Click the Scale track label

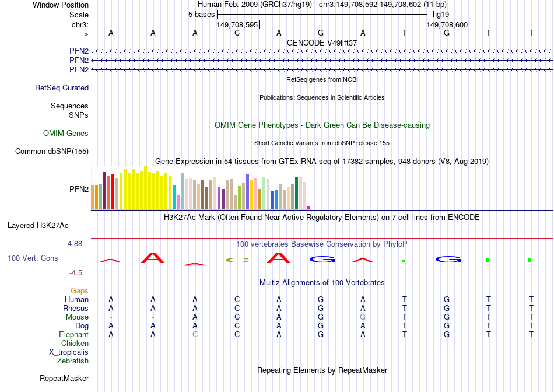(x=79, y=15)
